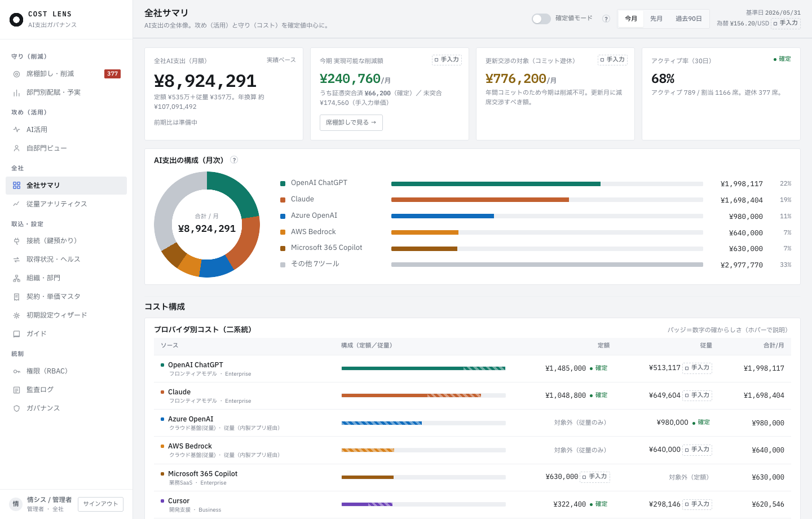Click the 手入力 badge on 更新交渉の対象 card
The image size is (812, 519).
(613, 60)
